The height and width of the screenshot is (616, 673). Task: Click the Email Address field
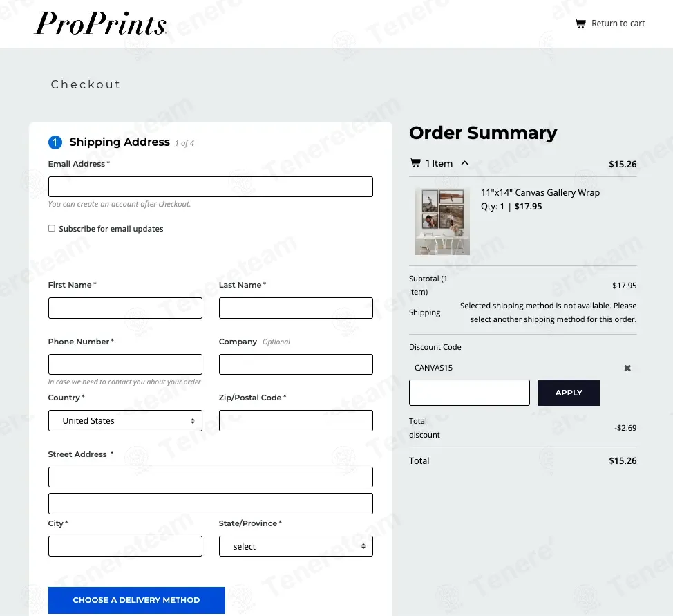point(210,187)
